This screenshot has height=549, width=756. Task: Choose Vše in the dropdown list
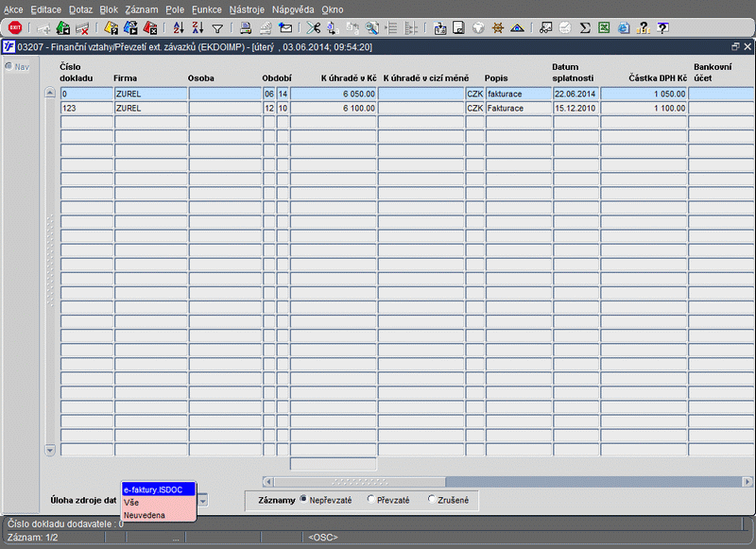click(x=158, y=503)
